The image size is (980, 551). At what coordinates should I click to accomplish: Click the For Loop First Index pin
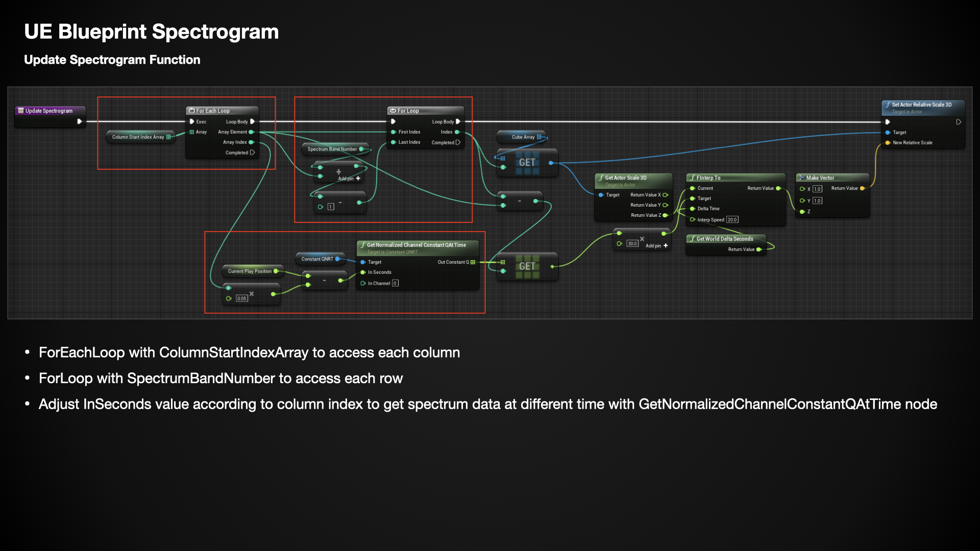[394, 132]
